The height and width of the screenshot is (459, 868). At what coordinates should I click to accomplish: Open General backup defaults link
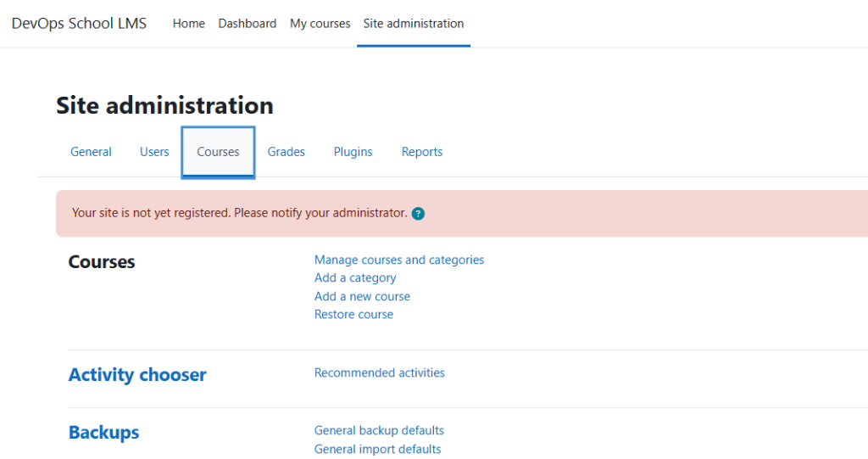379,430
